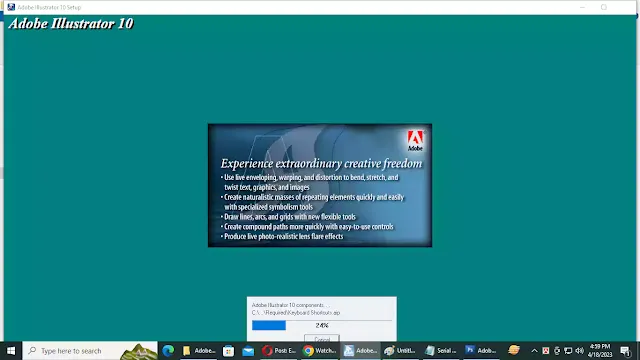This screenshot has height=360, width=640.
Task: Cancel the Illustrator 10 installation
Action: (322, 338)
